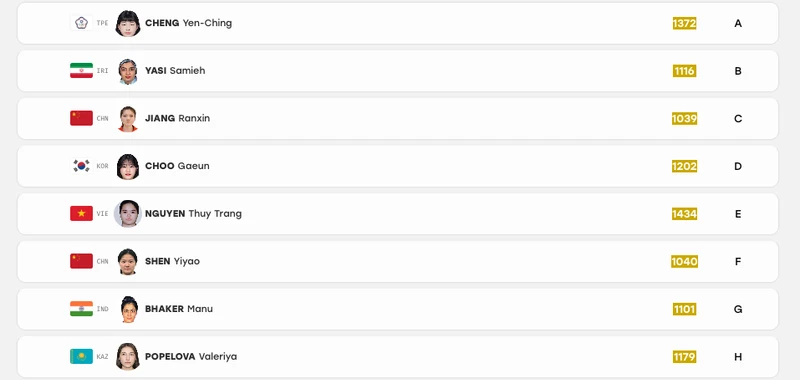
Task: Select the CHOO Gaeun name link
Action: [x=177, y=166]
